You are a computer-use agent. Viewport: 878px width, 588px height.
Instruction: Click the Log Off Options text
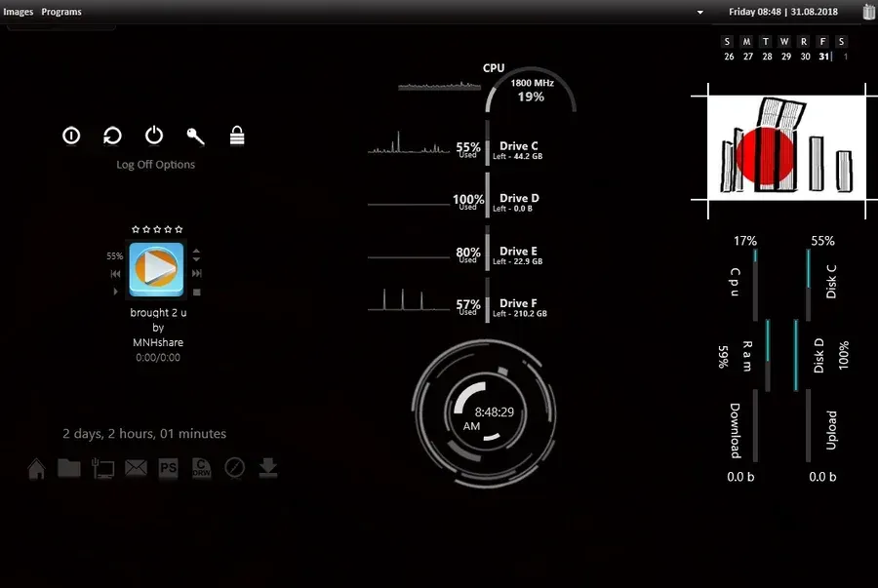(156, 165)
